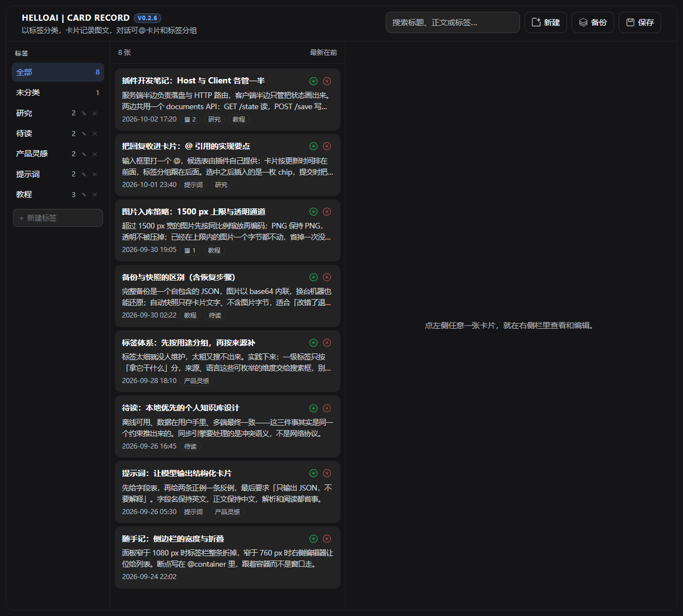Click image count chip on 插件开发笔记 card
This screenshot has height=616, width=683.
(190, 119)
